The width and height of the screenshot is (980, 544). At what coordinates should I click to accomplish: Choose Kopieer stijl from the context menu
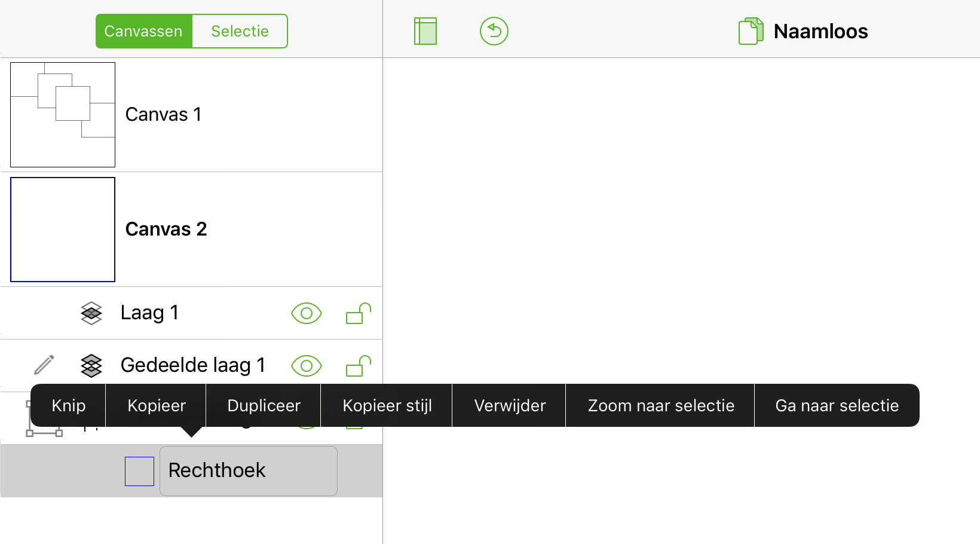click(387, 405)
